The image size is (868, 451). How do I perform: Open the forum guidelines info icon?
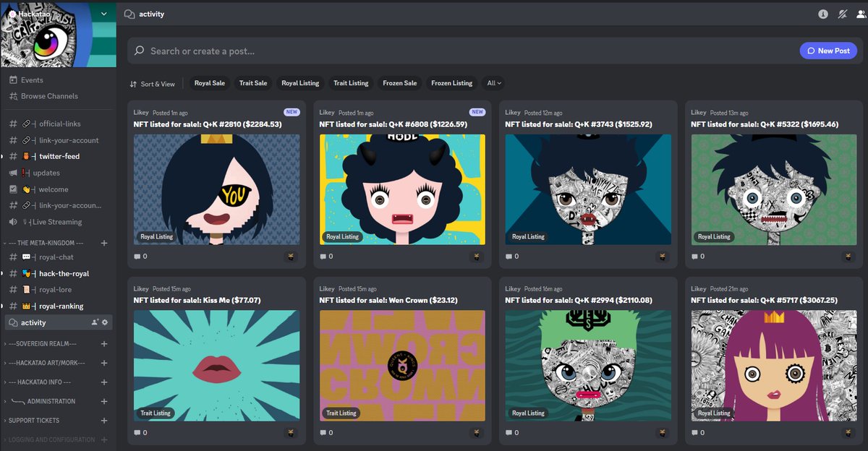[x=822, y=14]
